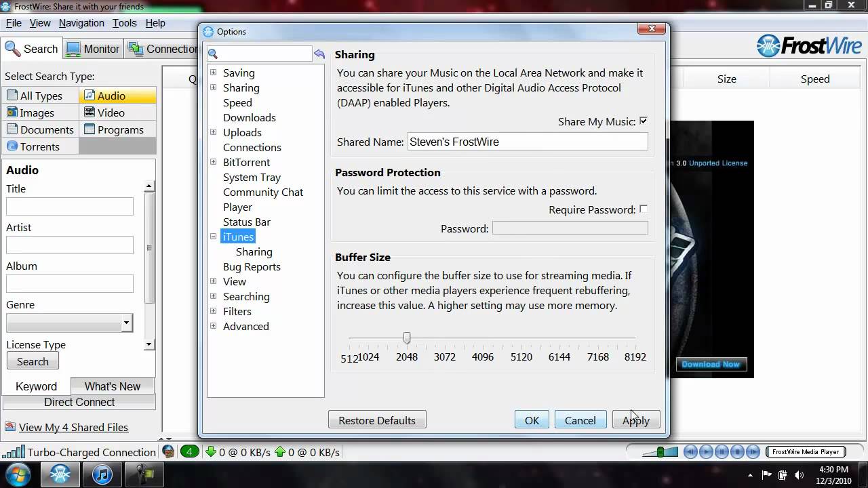This screenshot has width=868, height=488.
Task: Uncheck the Share My Music checkbox
Action: click(643, 121)
